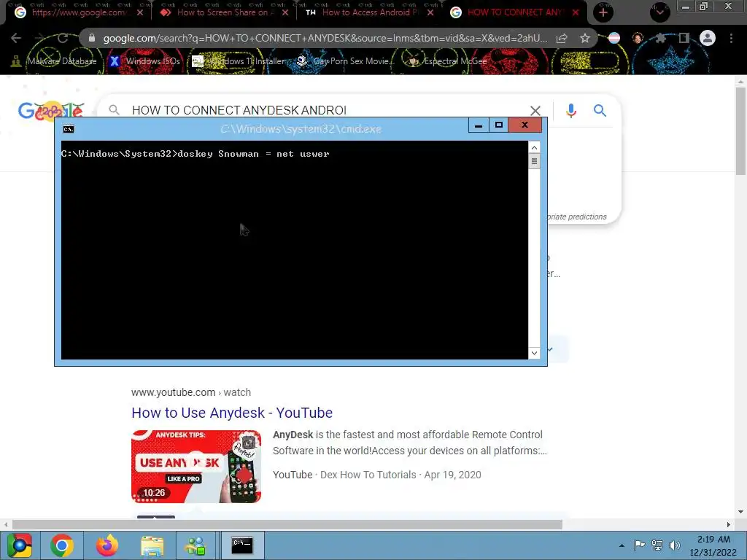Open the taskbar clock showing 2:19 AM
The image size is (747, 560).
point(713,545)
